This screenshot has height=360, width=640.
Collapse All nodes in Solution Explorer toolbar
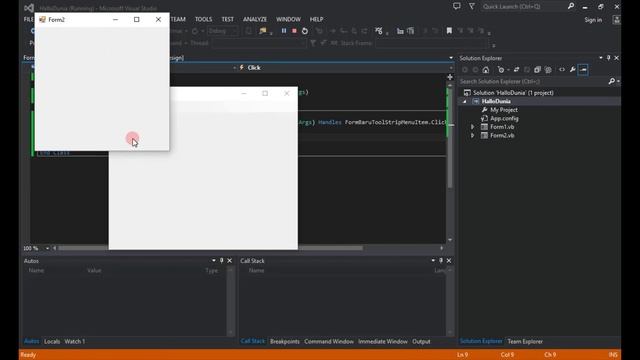coord(538,70)
